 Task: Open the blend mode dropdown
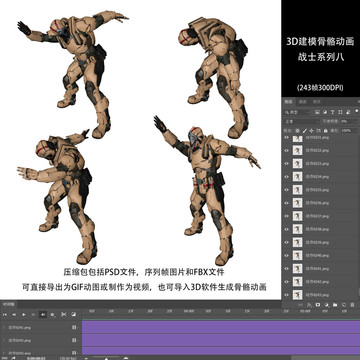point(301,121)
